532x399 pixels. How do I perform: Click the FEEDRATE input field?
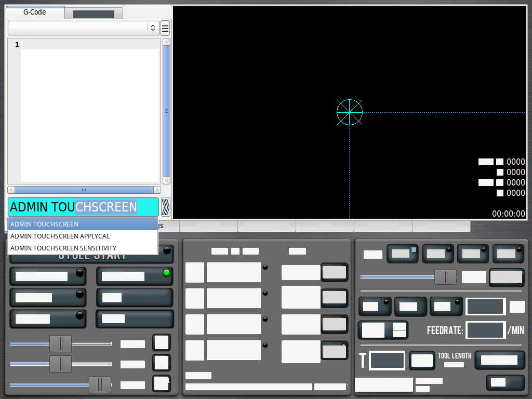coord(485,330)
